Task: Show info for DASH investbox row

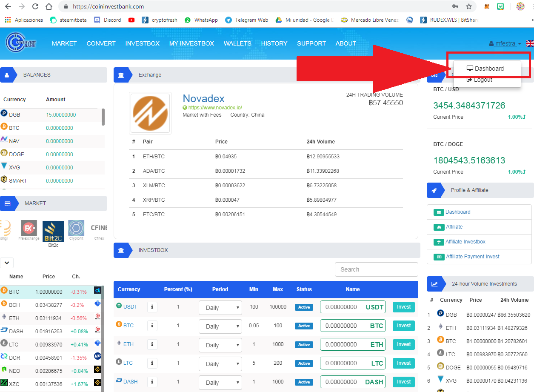Action: tap(152, 382)
